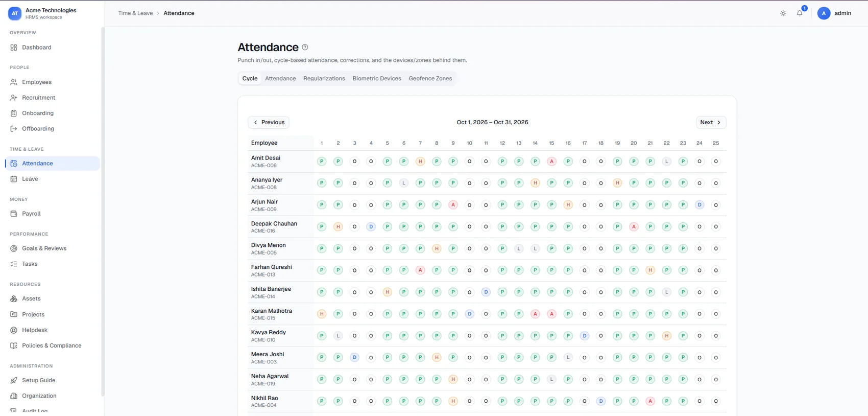The height and width of the screenshot is (416, 868).
Task: Open the admin user menu
Action: pyautogui.click(x=834, y=13)
